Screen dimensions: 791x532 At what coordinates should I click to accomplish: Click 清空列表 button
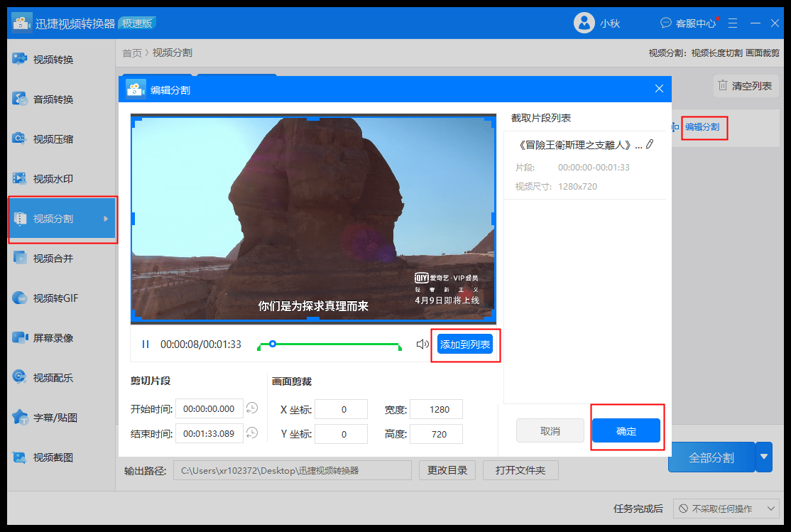coord(746,86)
